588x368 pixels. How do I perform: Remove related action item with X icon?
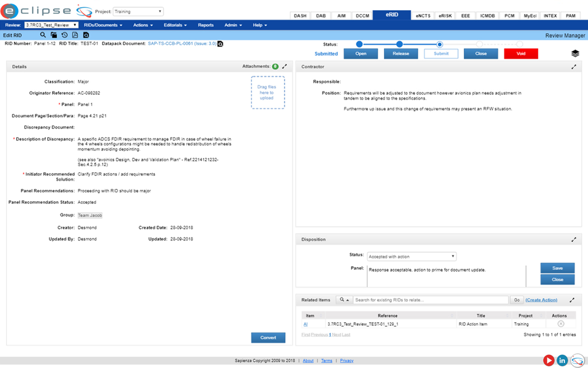560,324
